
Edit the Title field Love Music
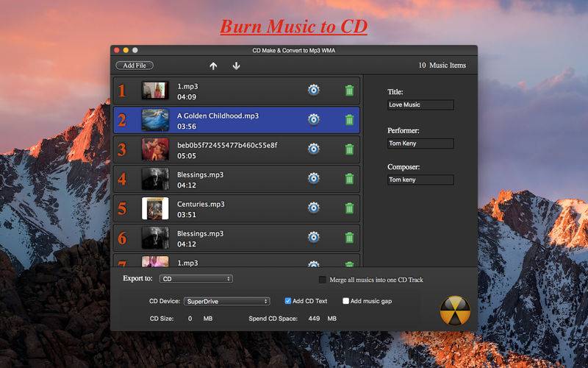[420, 105]
